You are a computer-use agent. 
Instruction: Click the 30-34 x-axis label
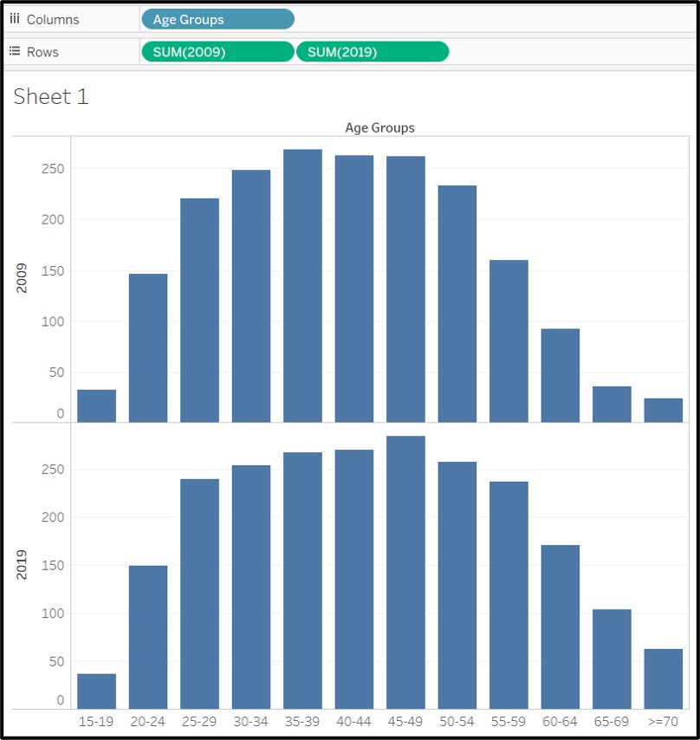click(x=250, y=721)
